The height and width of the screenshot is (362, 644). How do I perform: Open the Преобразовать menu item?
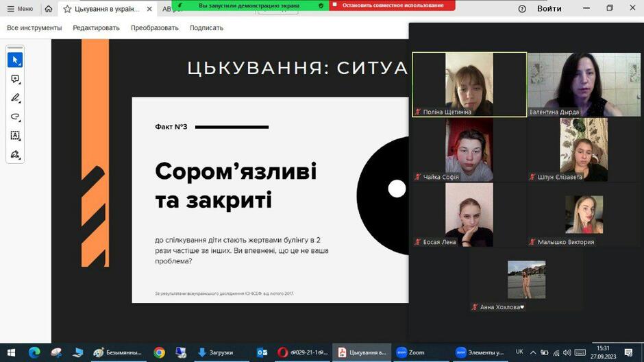click(x=154, y=28)
